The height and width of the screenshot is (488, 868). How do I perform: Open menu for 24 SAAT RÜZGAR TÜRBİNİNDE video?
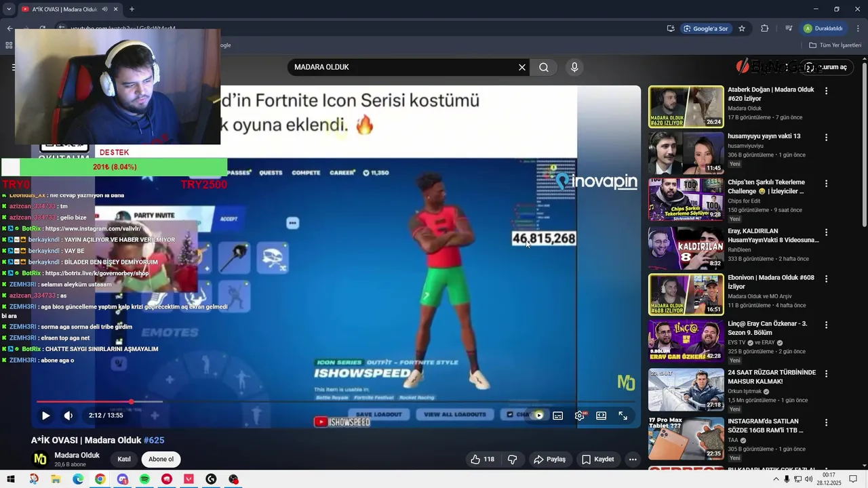826,374
